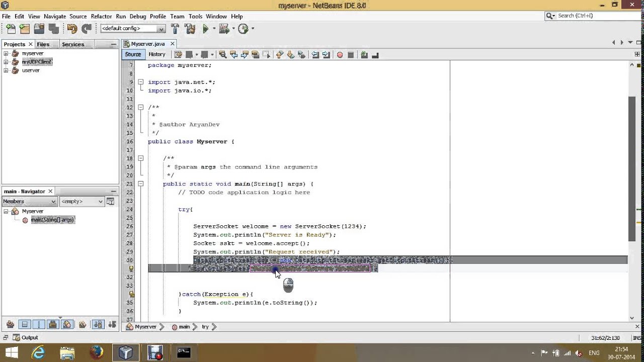Collapse the code fold at line 21
The width and height of the screenshot is (644, 362).
141,184
